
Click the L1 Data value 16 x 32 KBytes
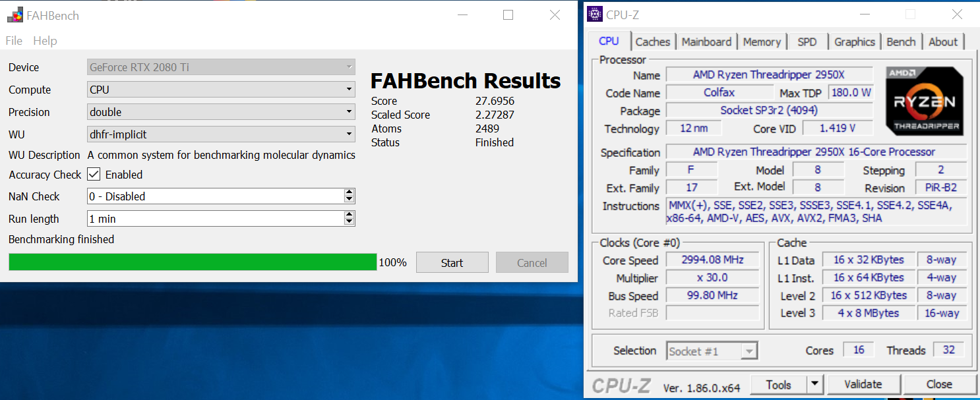point(869,260)
